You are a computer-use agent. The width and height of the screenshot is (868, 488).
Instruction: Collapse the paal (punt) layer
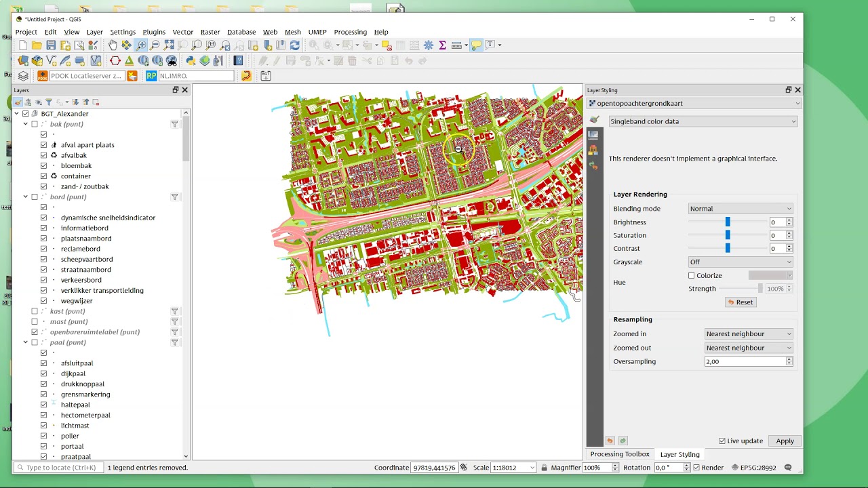point(26,342)
